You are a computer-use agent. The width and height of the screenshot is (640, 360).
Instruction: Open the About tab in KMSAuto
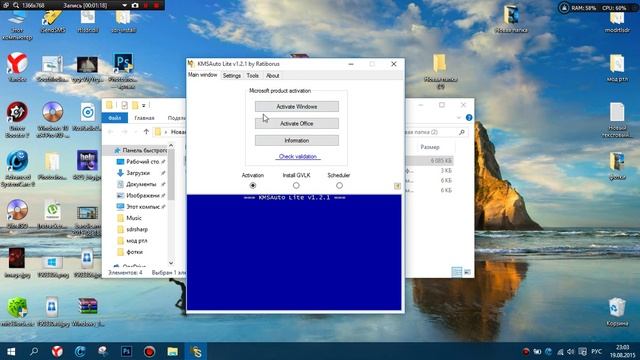(272, 76)
